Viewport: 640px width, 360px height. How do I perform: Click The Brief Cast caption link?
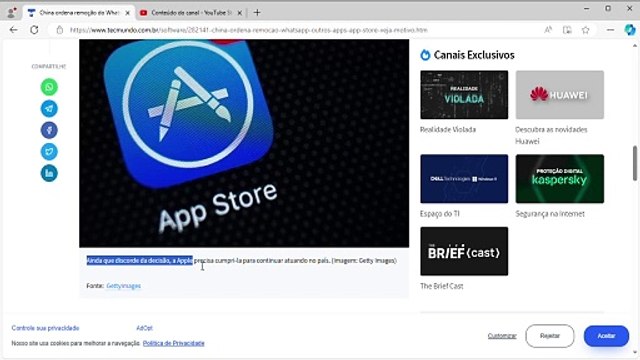point(442,286)
